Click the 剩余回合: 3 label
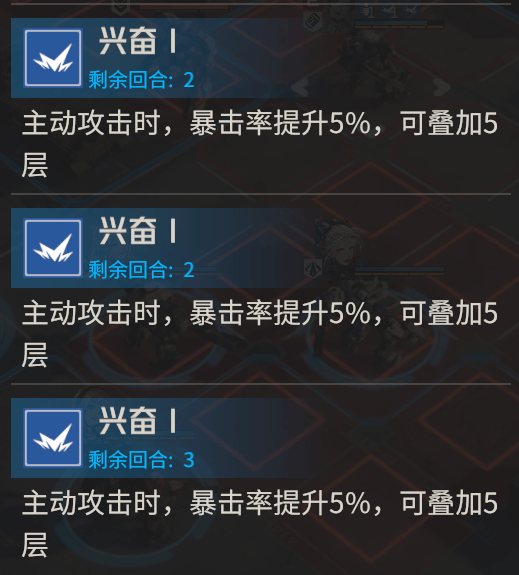Viewport: 519px width, 575px height. point(141,459)
